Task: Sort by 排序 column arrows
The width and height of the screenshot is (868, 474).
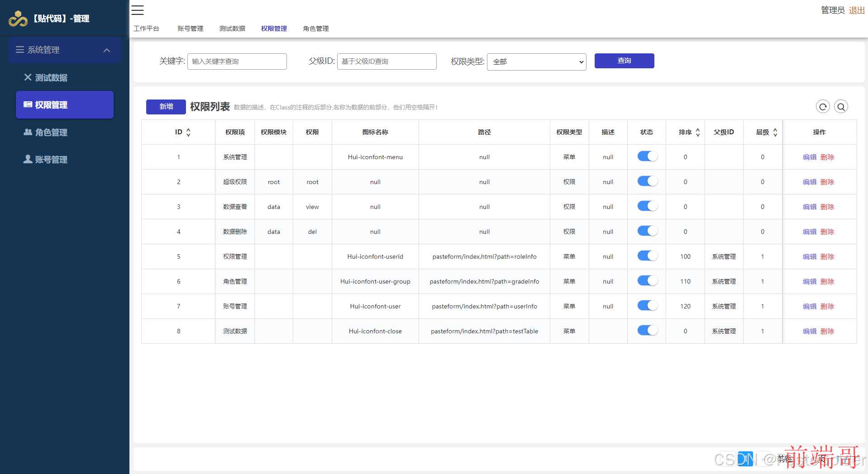Action: [698, 132]
